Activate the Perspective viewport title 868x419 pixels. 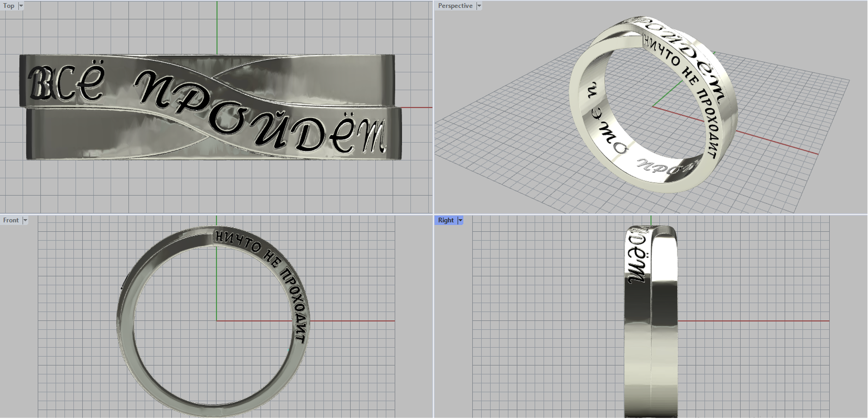[x=455, y=6]
